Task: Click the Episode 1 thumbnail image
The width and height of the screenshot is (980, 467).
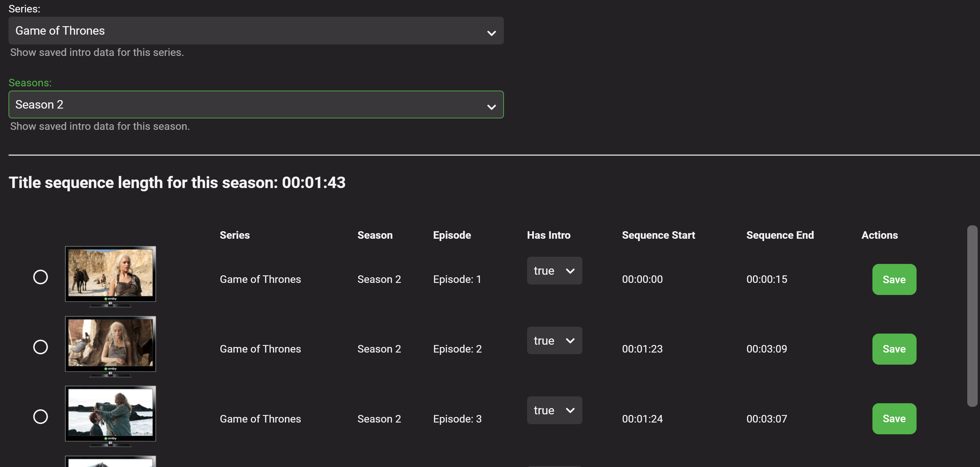Action: pyautogui.click(x=110, y=275)
